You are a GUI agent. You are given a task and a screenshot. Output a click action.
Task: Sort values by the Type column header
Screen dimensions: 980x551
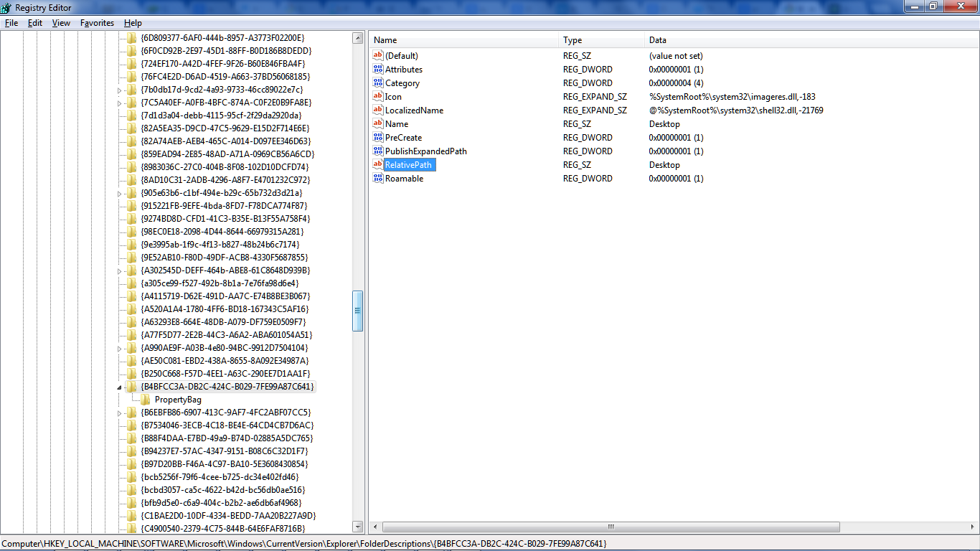click(601, 40)
